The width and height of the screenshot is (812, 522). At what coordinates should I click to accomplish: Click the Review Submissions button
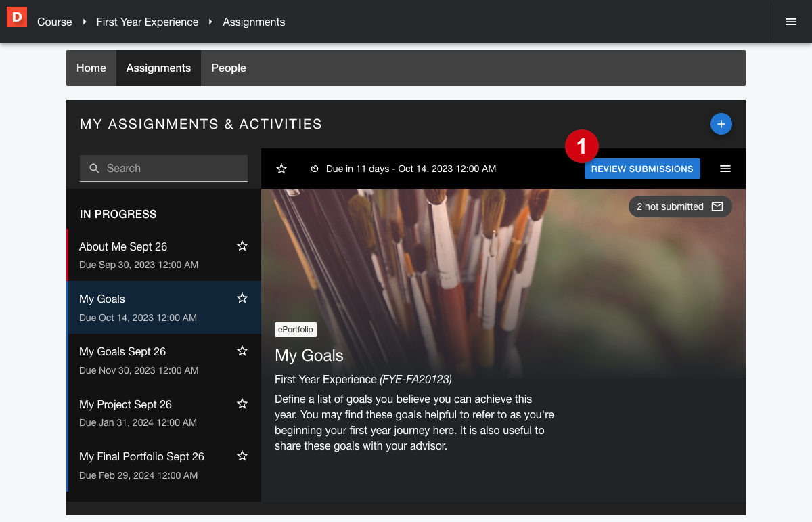tap(642, 169)
